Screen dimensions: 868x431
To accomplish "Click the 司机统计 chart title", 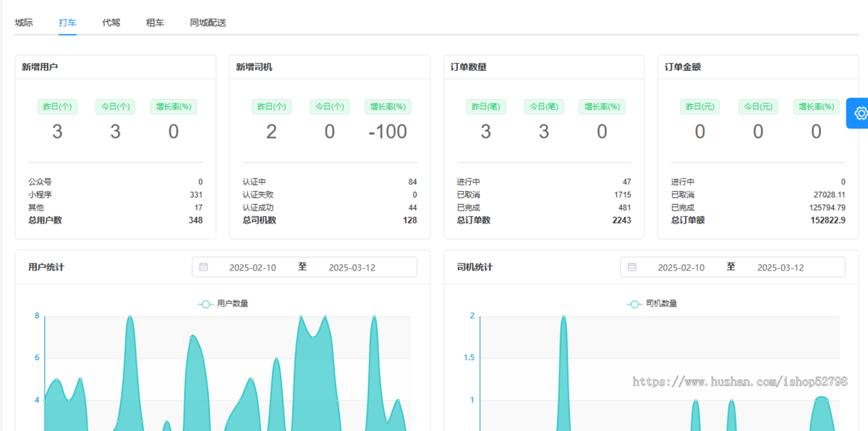I will pos(475,267).
